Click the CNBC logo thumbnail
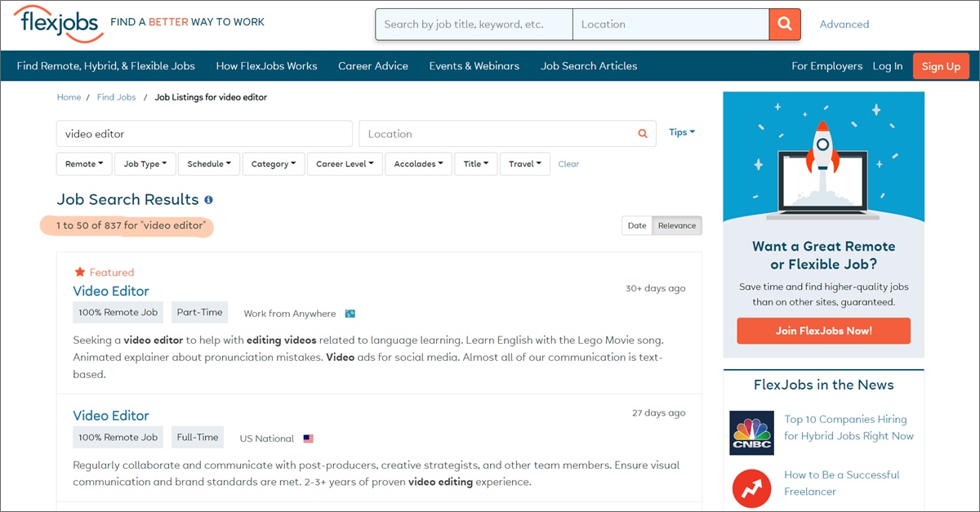The width and height of the screenshot is (980, 512). [751, 432]
